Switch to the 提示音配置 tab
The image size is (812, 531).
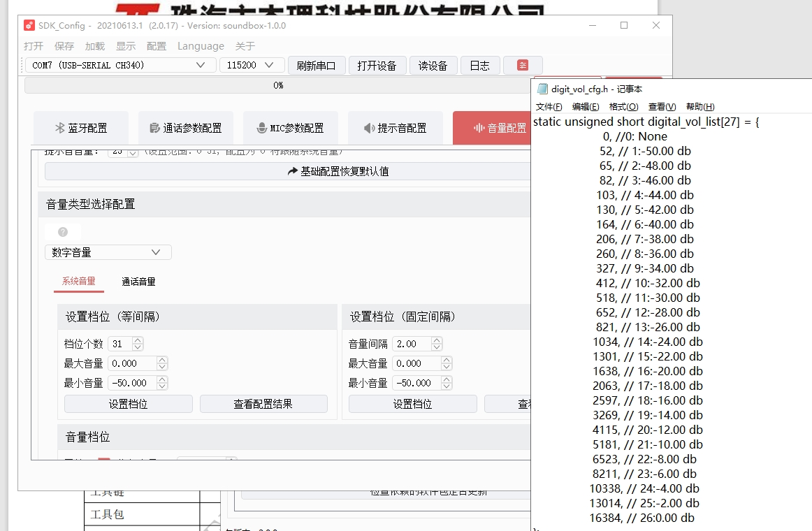(x=396, y=128)
